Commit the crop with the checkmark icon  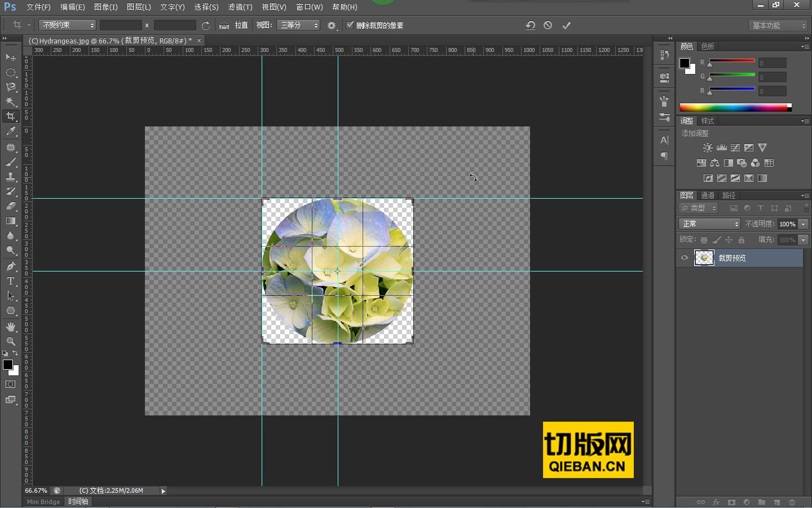point(566,25)
